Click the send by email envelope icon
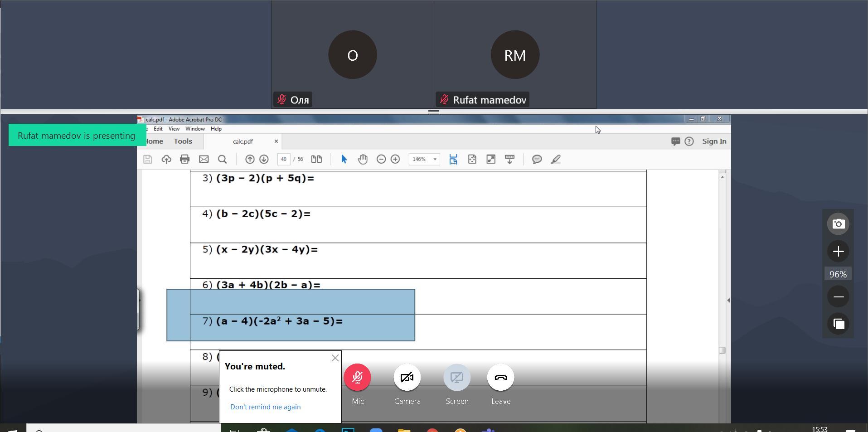Viewport: 868px width, 432px height. tap(204, 159)
